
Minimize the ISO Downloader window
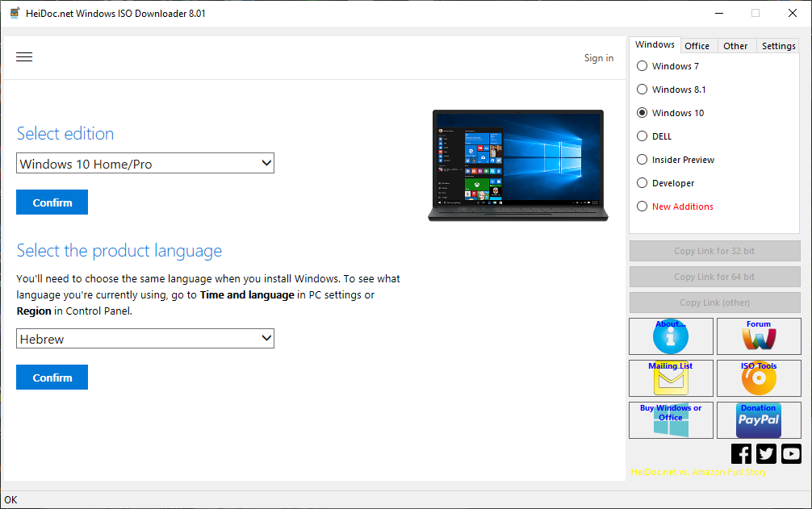pyautogui.click(x=719, y=13)
